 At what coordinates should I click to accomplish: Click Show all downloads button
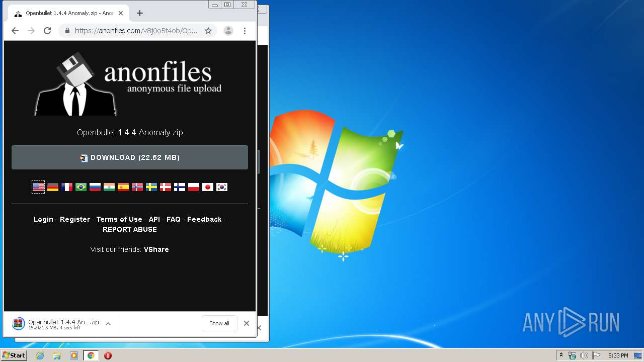pos(219,323)
